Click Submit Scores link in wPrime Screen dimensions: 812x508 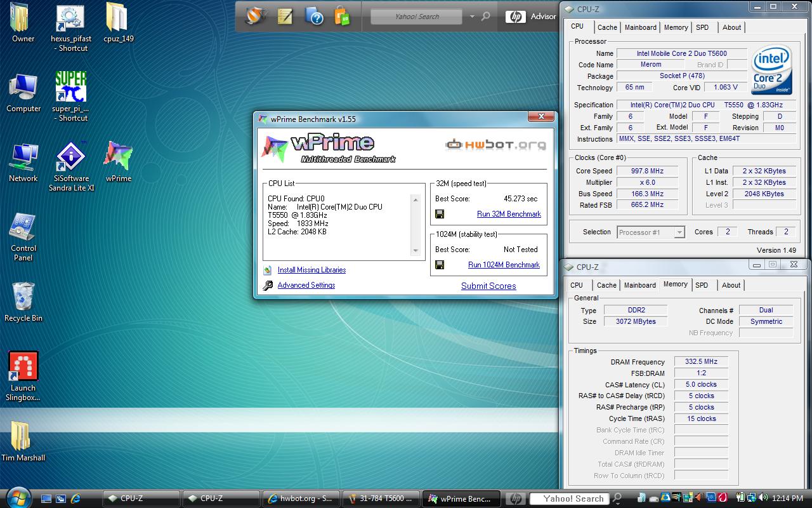coord(488,286)
